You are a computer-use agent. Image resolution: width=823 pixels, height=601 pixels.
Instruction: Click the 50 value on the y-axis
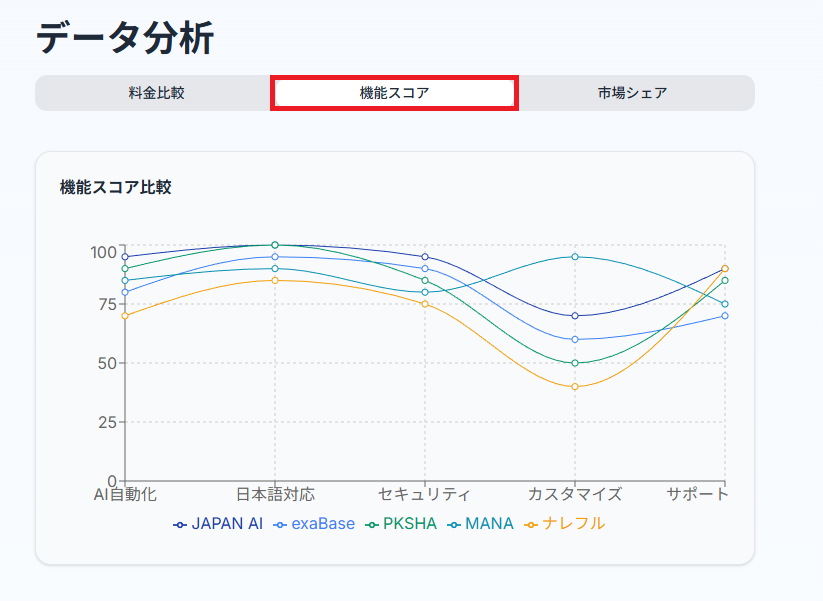click(x=107, y=363)
